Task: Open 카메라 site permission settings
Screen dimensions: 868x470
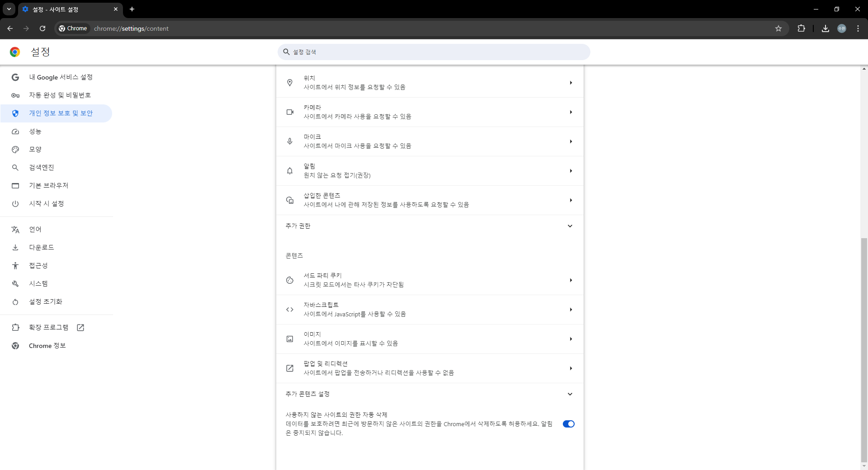Action: [429, 112]
